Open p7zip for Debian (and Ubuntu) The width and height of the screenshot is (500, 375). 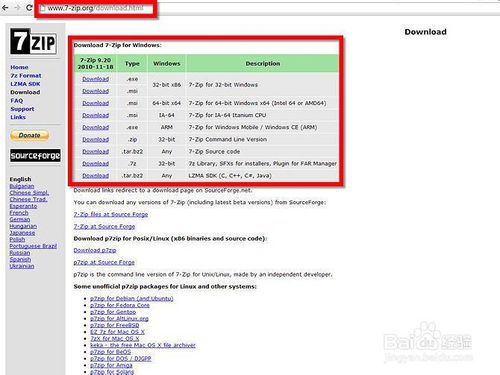point(132,298)
